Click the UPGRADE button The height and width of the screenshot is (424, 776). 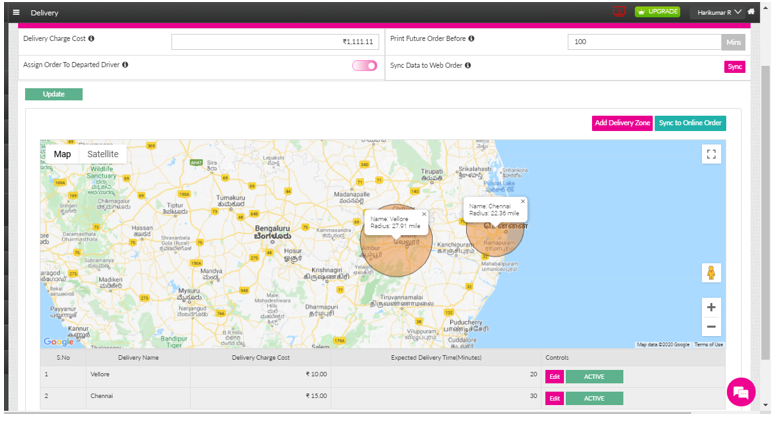[657, 12]
